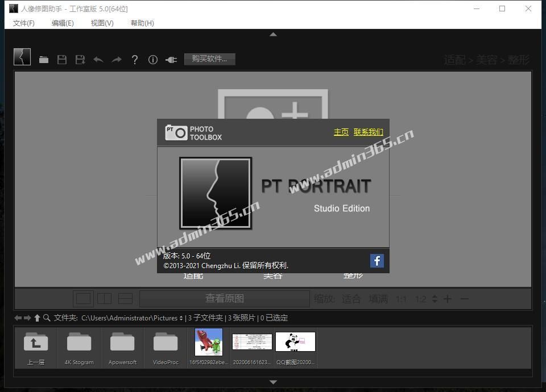This screenshot has width=546, height=392.
Task: Go forward with folder right arrow
Action: tap(27, 318)
